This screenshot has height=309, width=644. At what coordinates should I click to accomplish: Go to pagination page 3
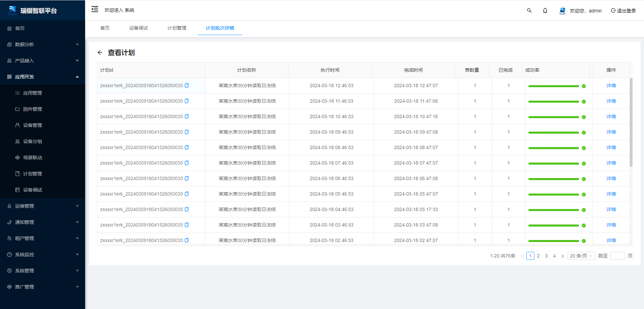point(546,256)
